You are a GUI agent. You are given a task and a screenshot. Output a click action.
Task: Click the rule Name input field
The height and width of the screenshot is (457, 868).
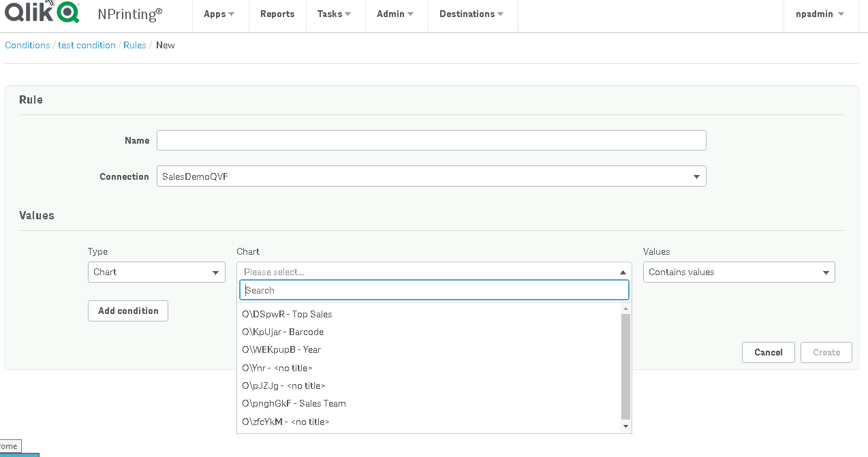click(431, 140)
